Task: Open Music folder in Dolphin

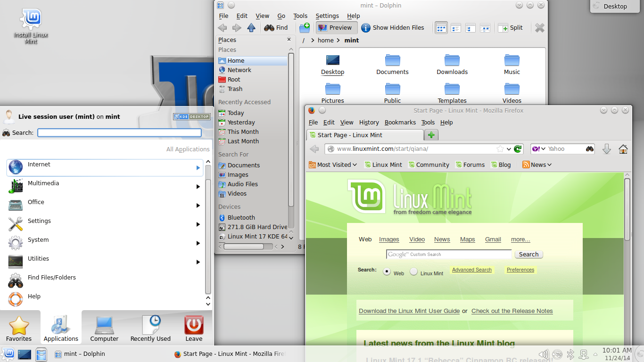Action: [512, 65]
